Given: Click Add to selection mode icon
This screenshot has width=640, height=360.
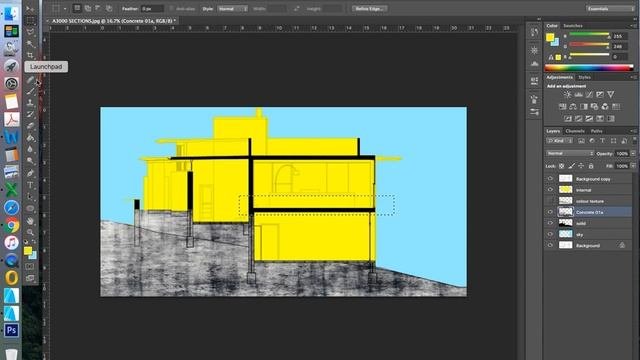Looking at the screenshot, I should (88, 8).
